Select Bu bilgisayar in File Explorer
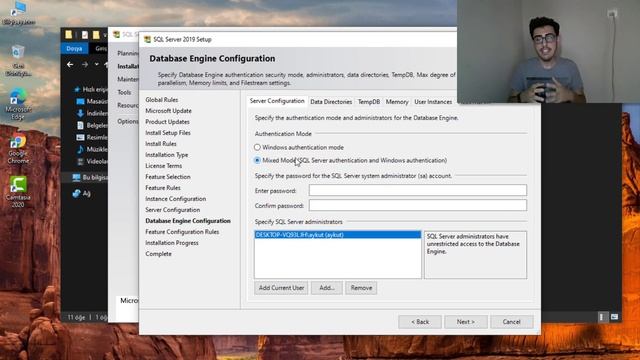The height and width of the screenshot is (360, 640). coord(90,177)
